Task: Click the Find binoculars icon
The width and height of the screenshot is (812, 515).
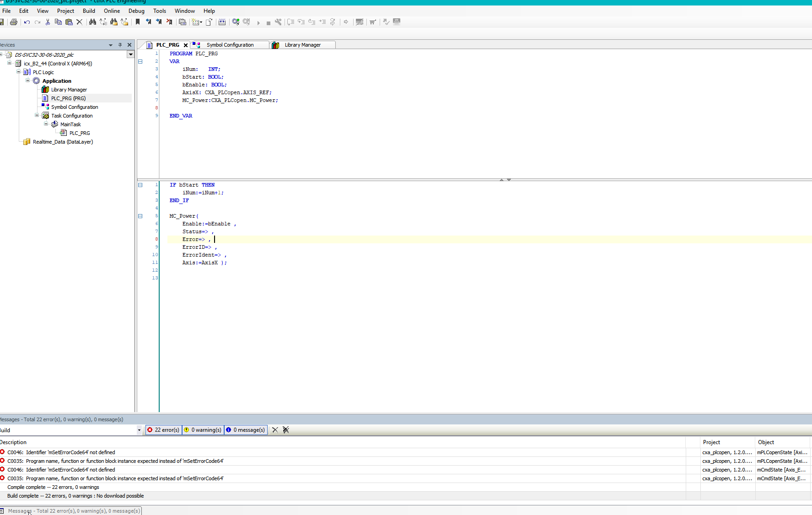Action: click(92, 22)
